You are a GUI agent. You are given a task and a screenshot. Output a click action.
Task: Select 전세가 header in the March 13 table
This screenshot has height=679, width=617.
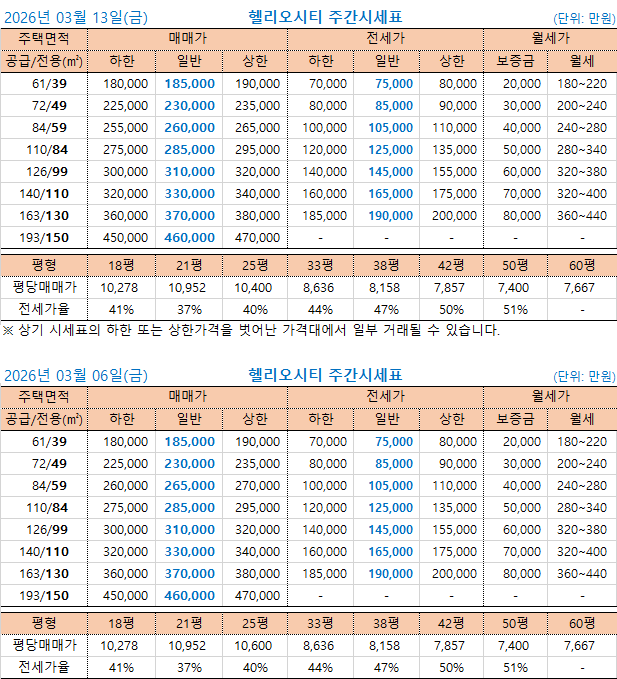[x=385, y=39]
